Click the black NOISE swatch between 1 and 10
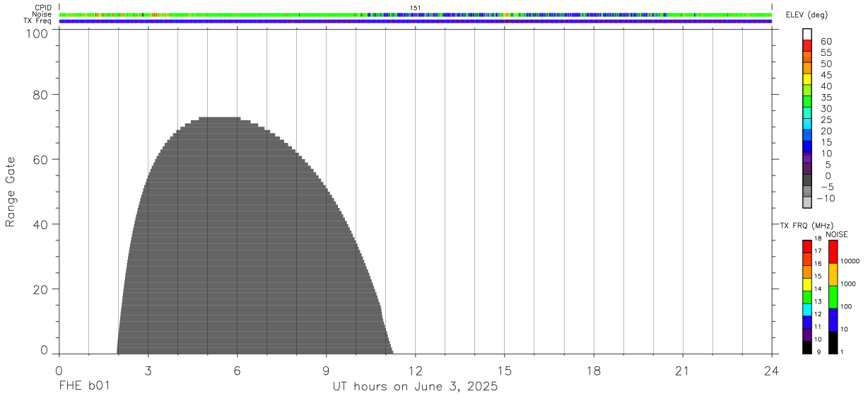Image resolution: width=868 pixels, height=401 pixels. 833,342
